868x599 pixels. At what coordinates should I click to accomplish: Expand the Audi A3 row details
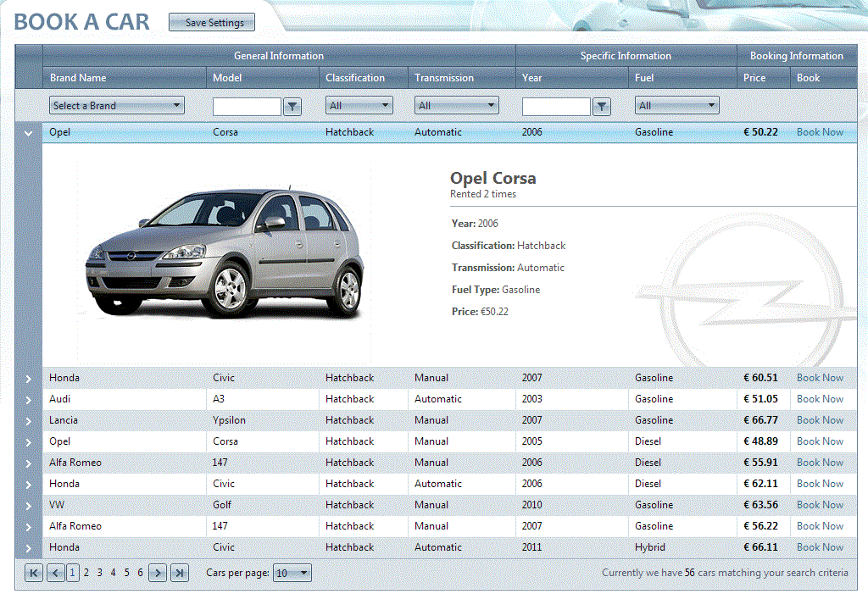tap(29, 400)
